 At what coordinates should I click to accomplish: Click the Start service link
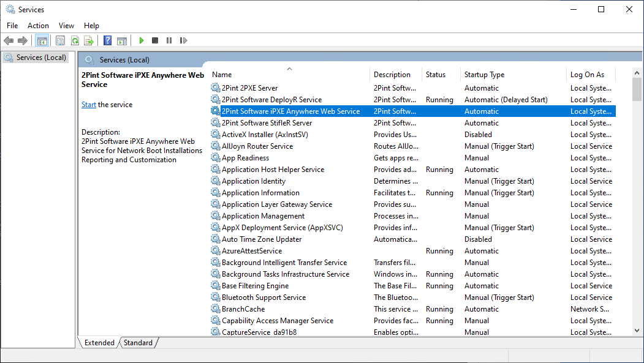click(x=88, y=105)
